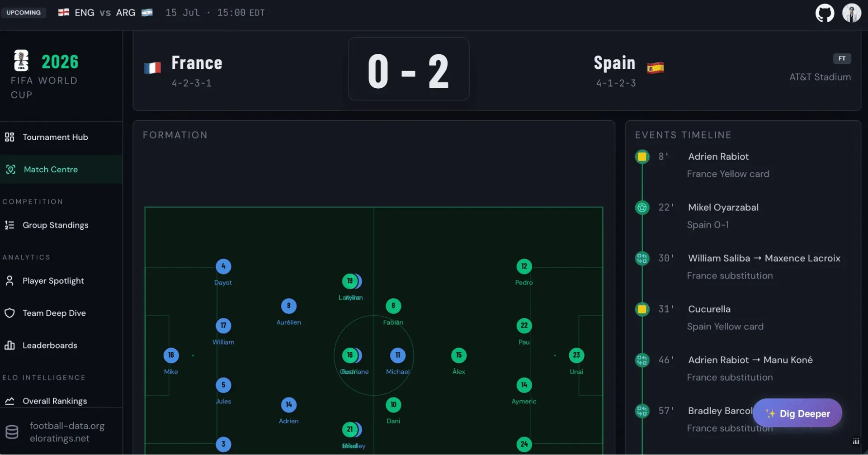The height and width of the screenshot is (455, 868).
Task: Select the 8' Adrien Rabiot yellow card marker
Action: click(642, 157)
